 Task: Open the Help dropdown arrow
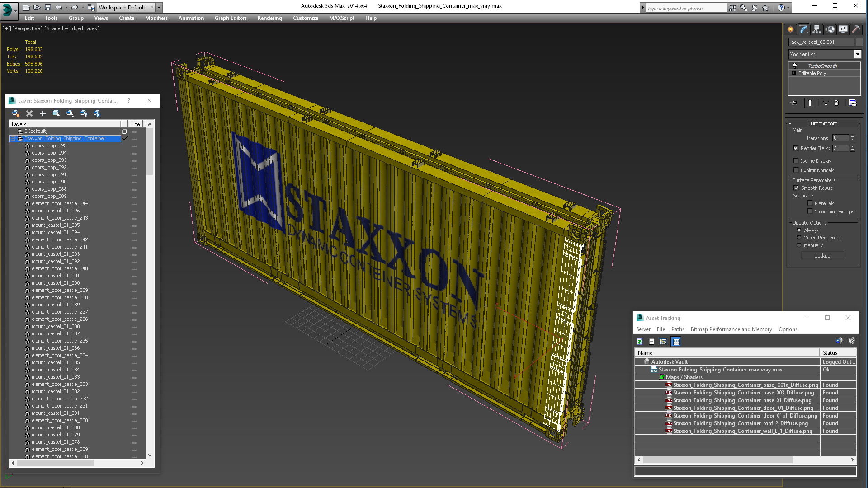point(788,8)
